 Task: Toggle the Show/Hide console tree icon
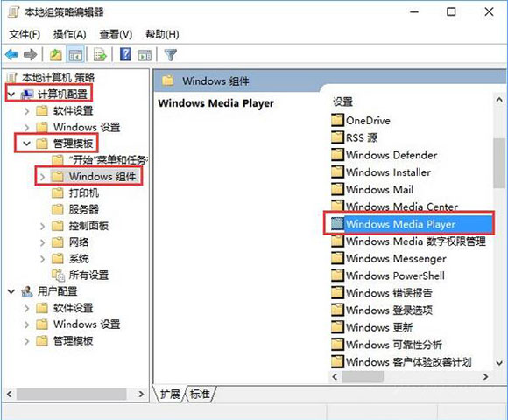[75, 54]
